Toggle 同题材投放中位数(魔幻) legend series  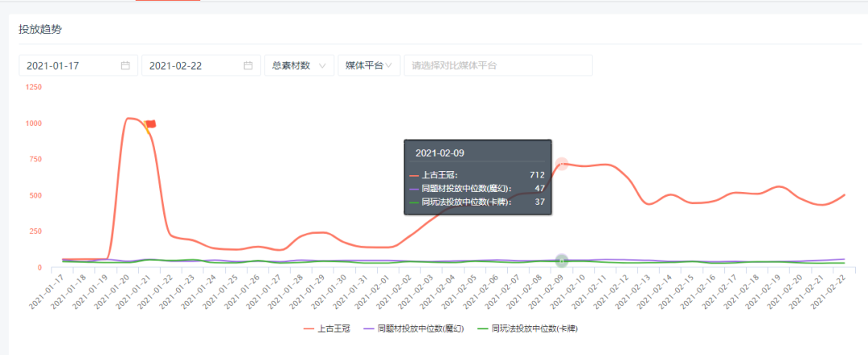(416, 328)
